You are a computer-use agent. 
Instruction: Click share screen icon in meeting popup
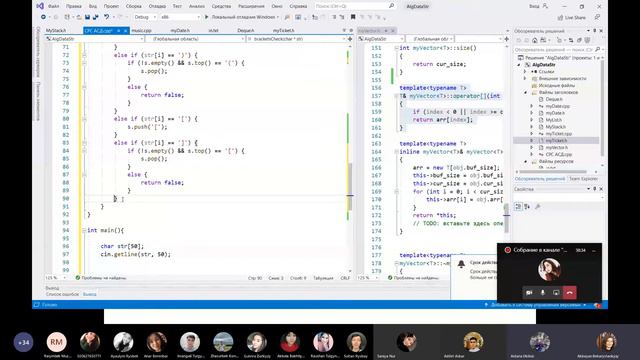pyautogui.click(x=556, y=293)
